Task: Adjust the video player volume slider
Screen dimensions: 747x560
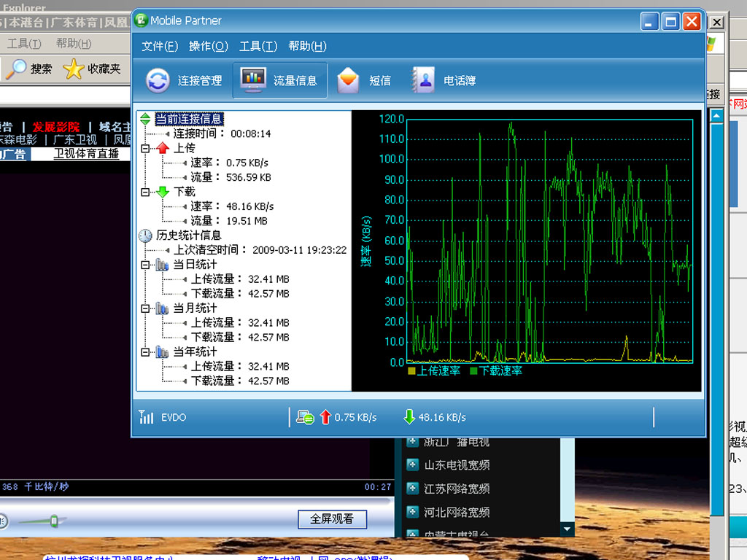Action: [54, 521]
